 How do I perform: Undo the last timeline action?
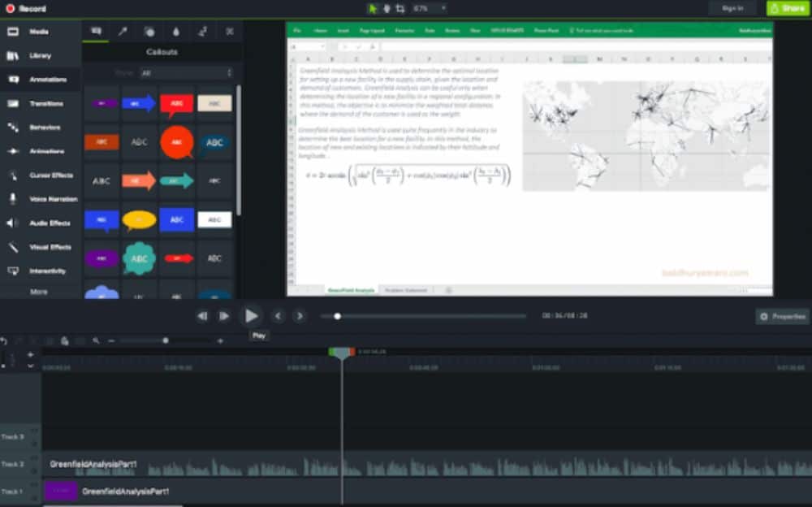(4, 340)
